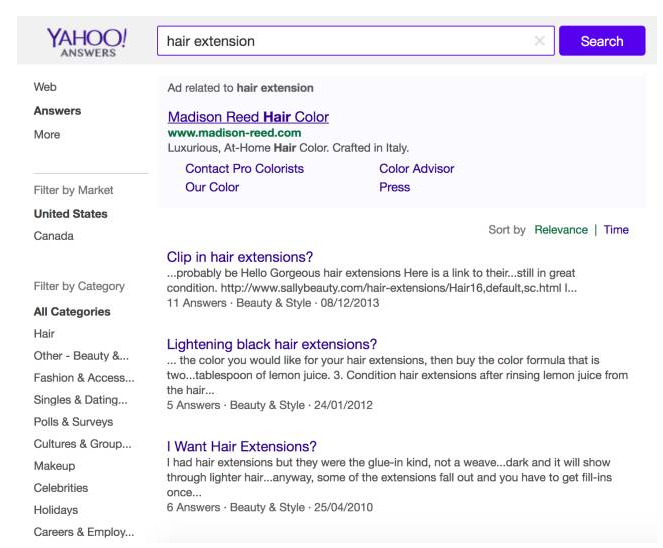Open 'Lightening black hair extensions?' result
Image resolution: width=663 pixels, height=548 pixels.
(271, 344)
